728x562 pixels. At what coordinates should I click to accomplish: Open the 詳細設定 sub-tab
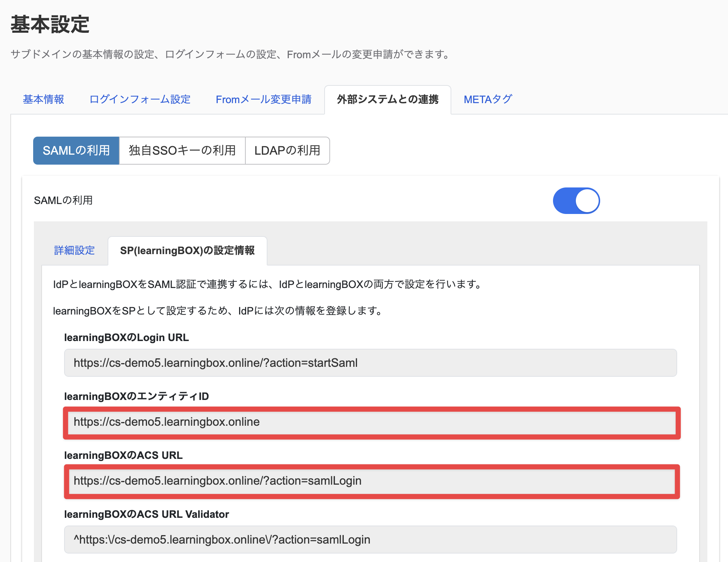pos(74,250)
